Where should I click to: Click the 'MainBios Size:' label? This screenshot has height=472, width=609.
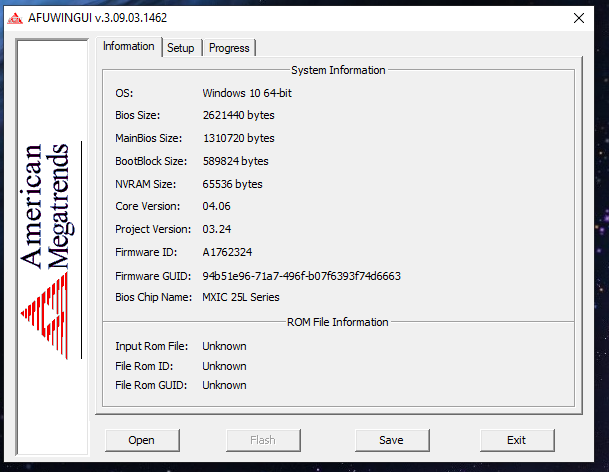pos(148,138)
